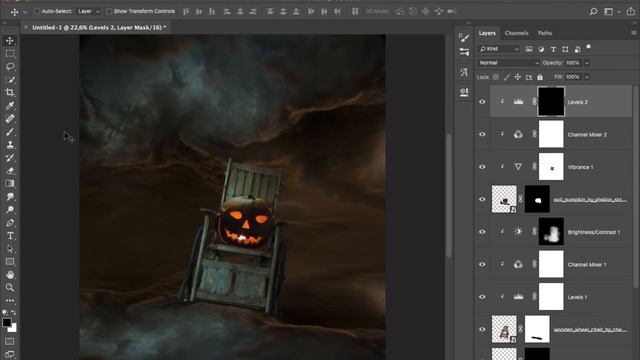The width and height of the screenshot is (640, 360).
Task: Select the Brush tool
Action: pos(10,132)
